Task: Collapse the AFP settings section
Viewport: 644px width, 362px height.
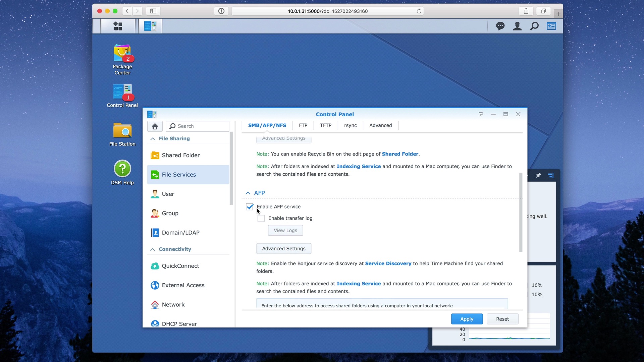Action: pyautogui.click(x=248, y=193)
